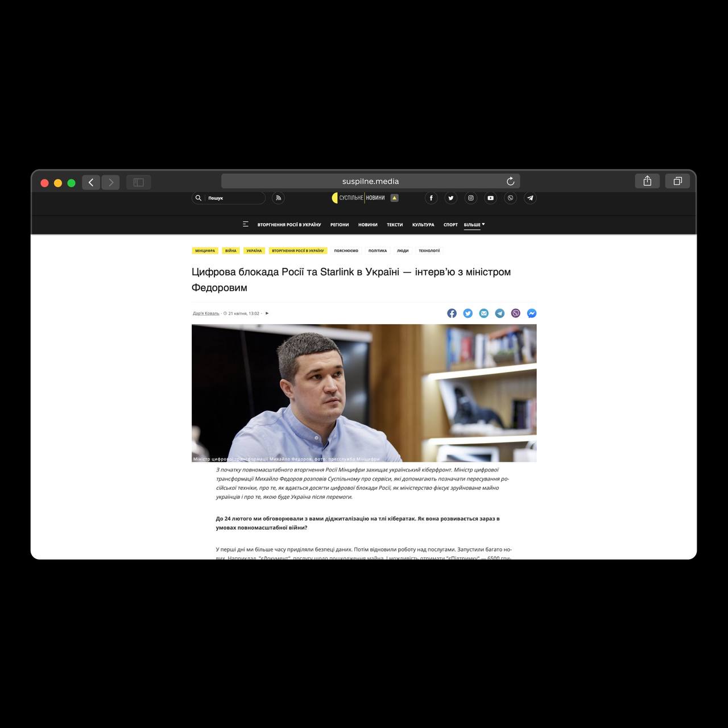The width and height of the screenshot is (728, 728).
Task: Toggle the Safari sidebar button
Action: coord(138,182)
